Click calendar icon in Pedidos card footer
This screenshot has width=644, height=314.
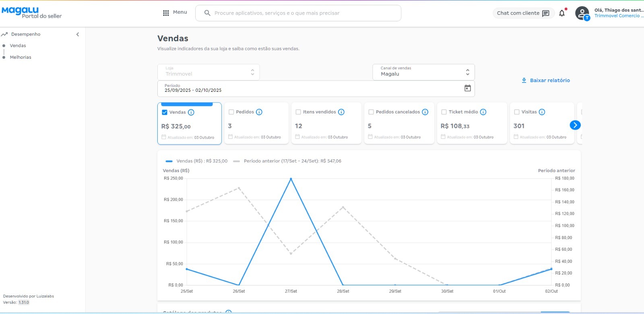click(231, 137)
